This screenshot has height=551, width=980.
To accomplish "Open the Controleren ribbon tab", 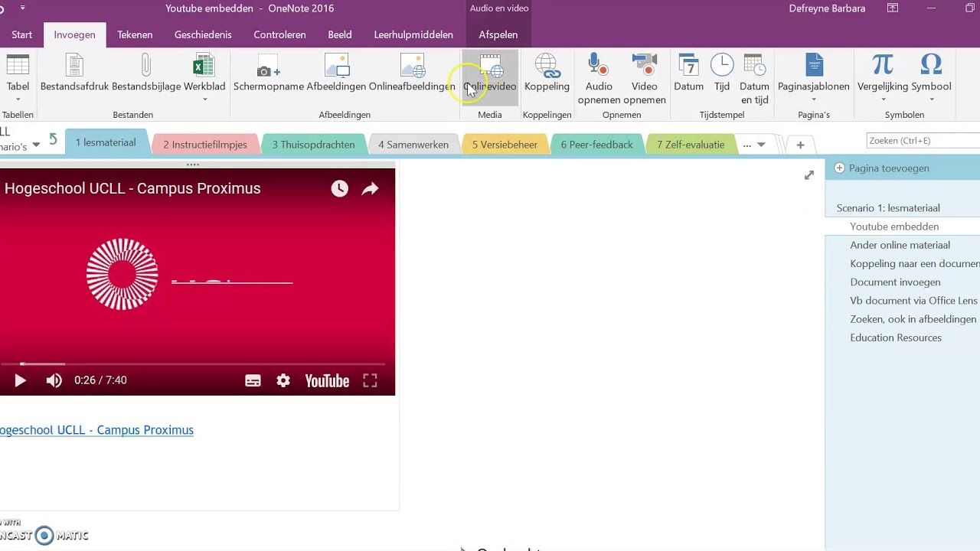I will [279, 34].
